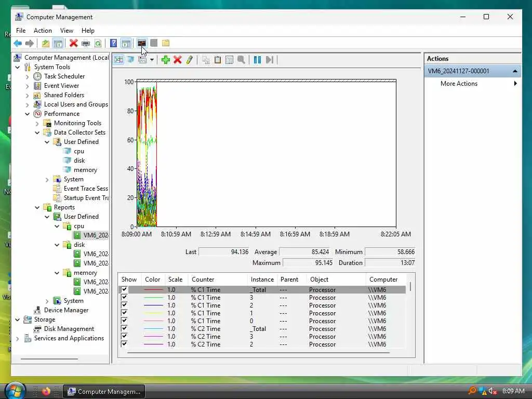Select Disk Management in tree

tap(69, 329)
